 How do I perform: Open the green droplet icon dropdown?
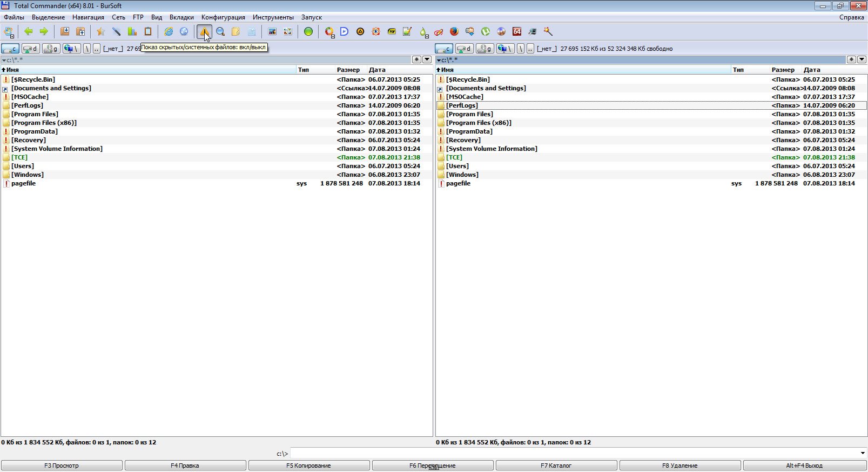pyautogui.click(x=423, y=32)
